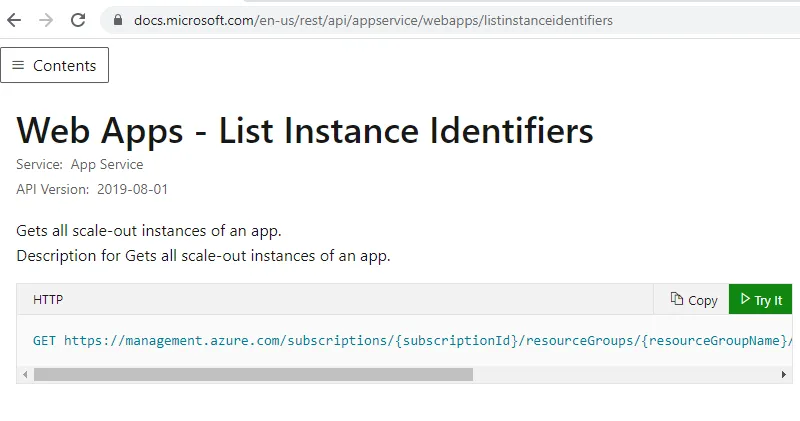Click the 'Web Apps - List Instance Identifiers' heading
Viewport: 800px width, 421px height.
coord(305,131)
